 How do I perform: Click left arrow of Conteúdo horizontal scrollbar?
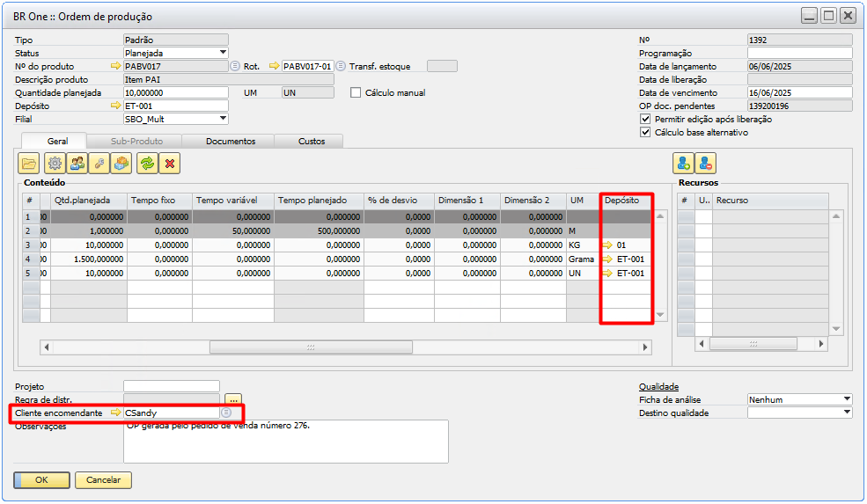tap(47, 347)
